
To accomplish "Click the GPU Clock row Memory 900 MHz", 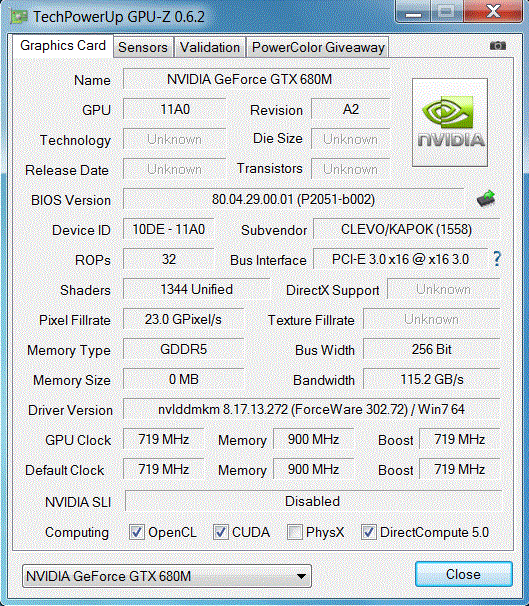I will pos(313,439).
